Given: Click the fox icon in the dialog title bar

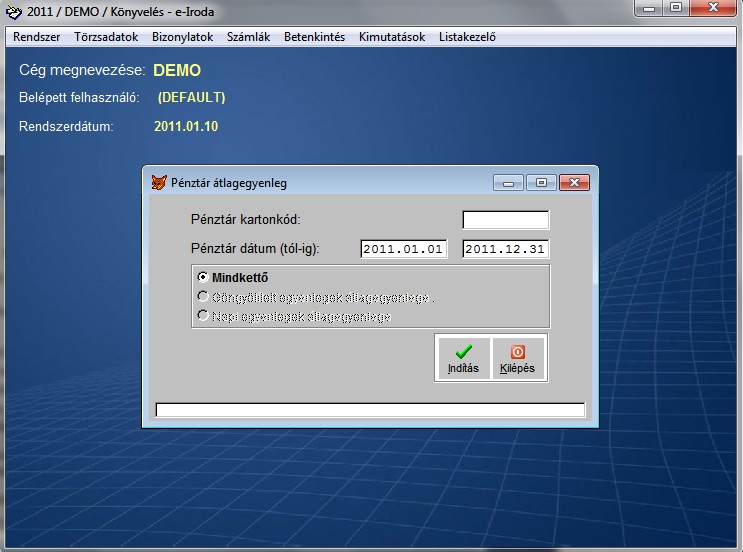Looking at the screenshot, I should [x=158, y=183].
